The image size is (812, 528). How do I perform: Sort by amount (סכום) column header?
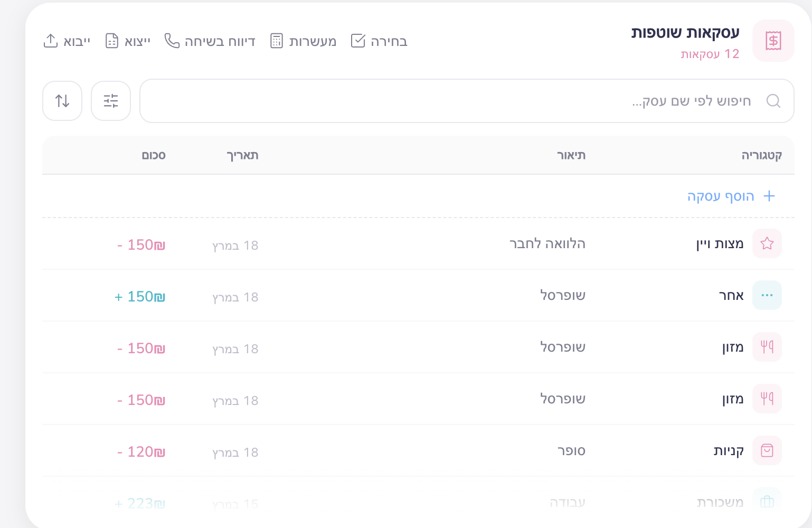[154, 155]
